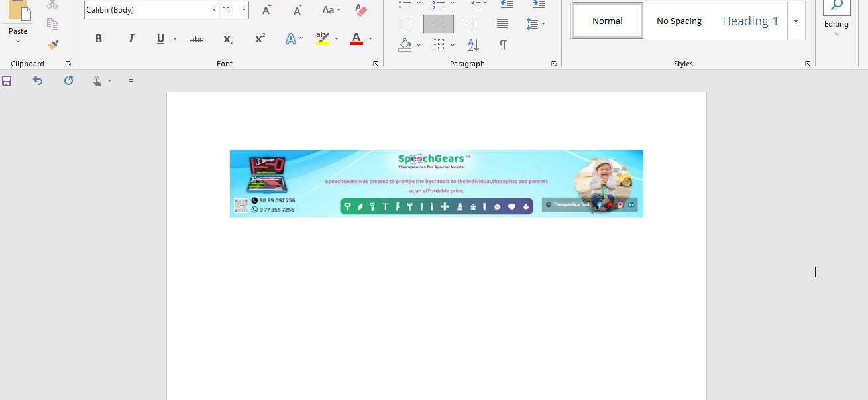
Task: Expand the Styles gallery list
Action: click(x=796, y=21)
